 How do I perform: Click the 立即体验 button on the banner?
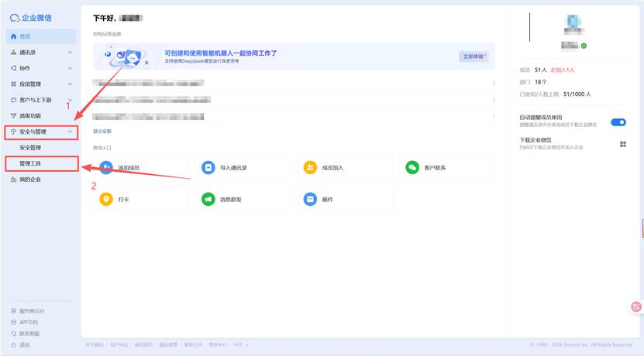click(474, 56)
